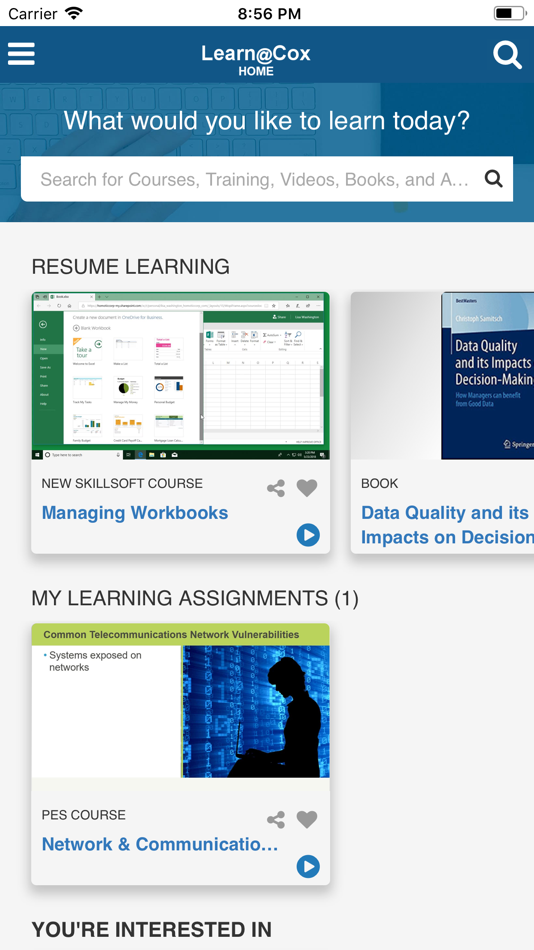Favorite the Network & Communication course
The image size is (534, 950).
(307, 820)
